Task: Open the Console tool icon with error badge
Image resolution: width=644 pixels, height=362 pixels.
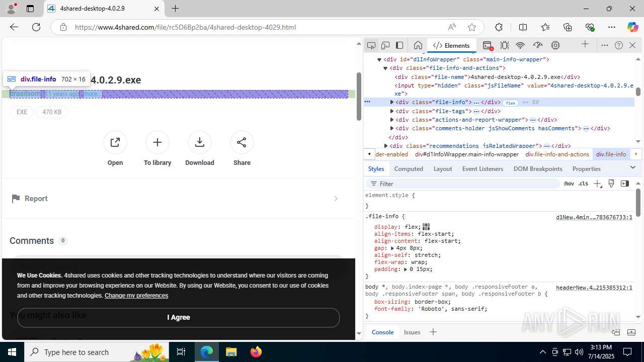Action: point(488,45)
